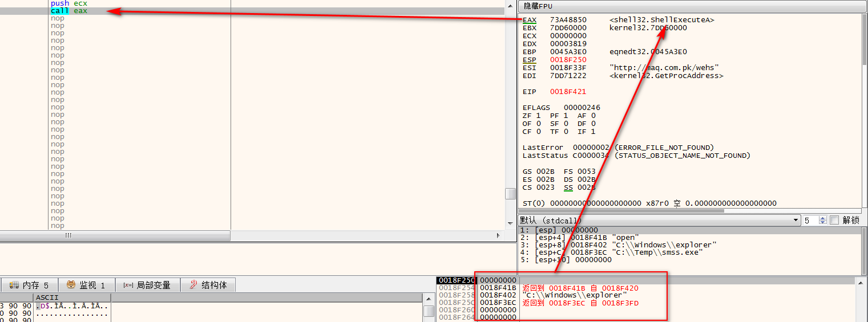Select the EDX register value 00003819
Image resolution: width=868 pixels, height=322 pixels.
click(568, 44)
